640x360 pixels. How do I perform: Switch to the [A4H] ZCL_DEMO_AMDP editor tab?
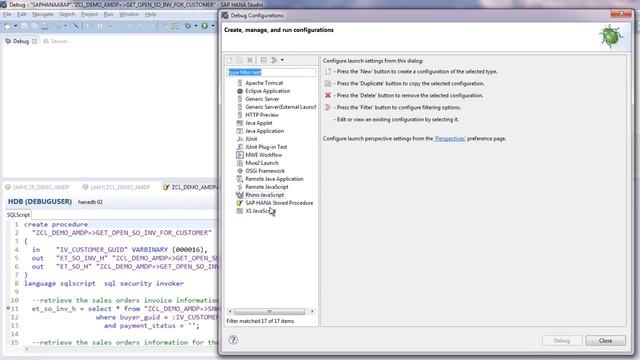point(117,187)
